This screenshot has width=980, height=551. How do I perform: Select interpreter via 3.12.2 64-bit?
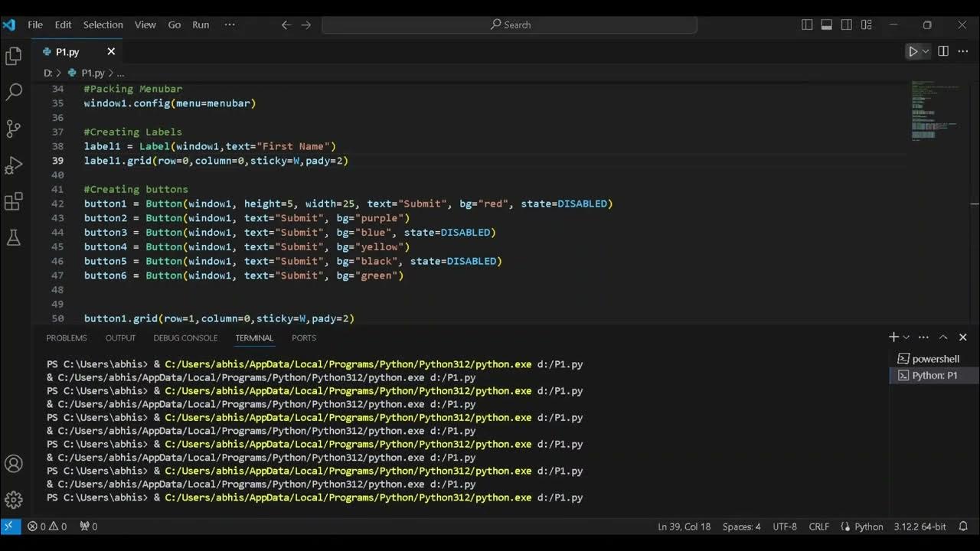pos(920,527)
